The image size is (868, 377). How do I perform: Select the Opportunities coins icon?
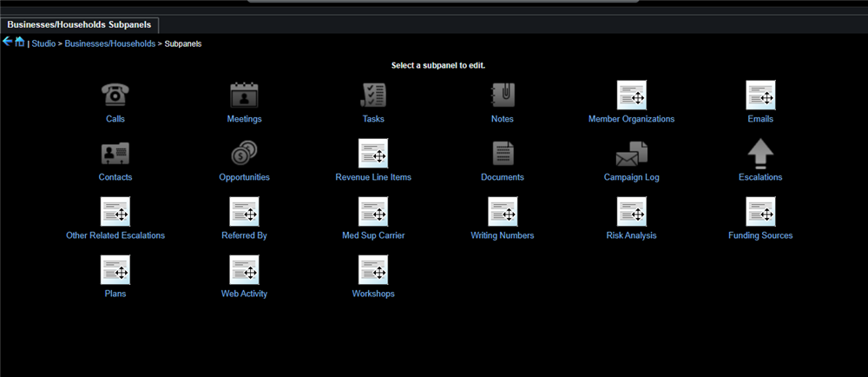(x=244, y=154)
